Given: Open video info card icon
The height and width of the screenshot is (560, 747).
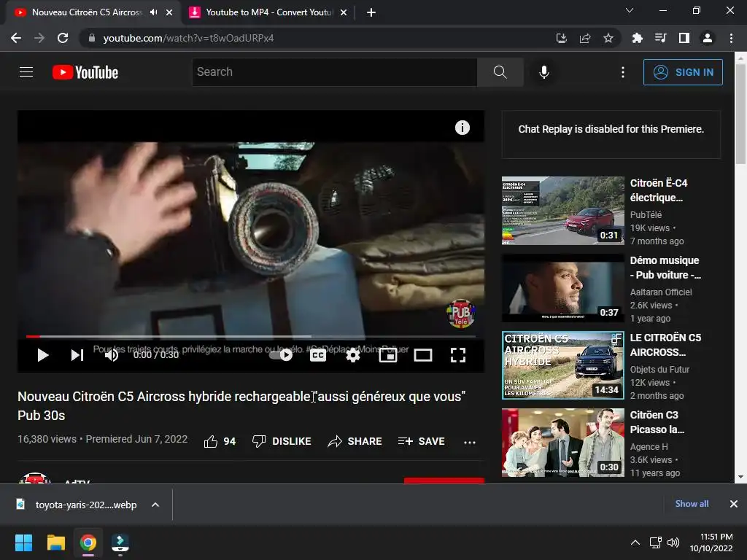Looking at the screenshot, I should [462, 128].
